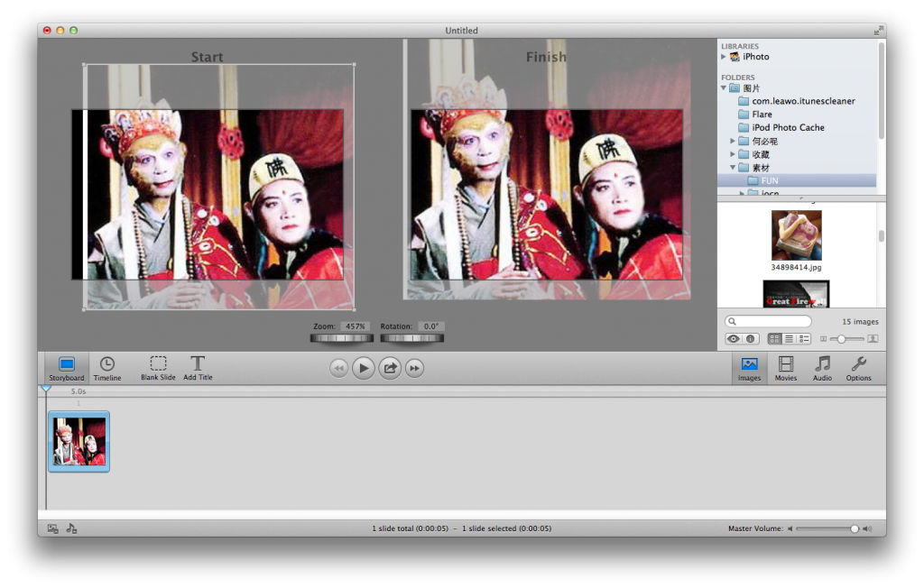Collapse the 素材 folder
The width and height of the screenshot is (924, 588).
pos(733,168)
